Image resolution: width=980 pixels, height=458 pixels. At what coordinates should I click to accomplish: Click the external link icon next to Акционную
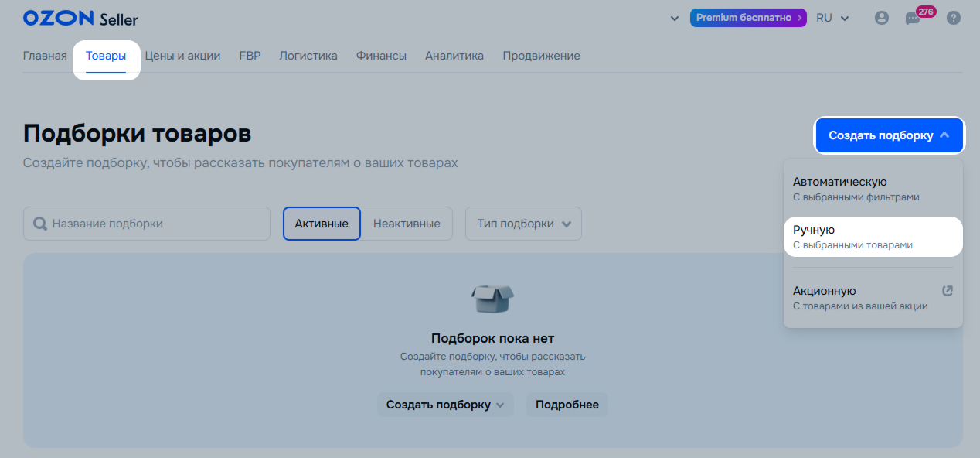point(948,291)
